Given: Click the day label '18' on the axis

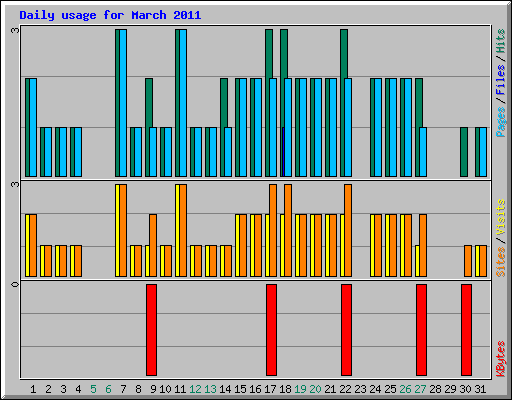Looking at the screenshot, I should click(285, 389).
